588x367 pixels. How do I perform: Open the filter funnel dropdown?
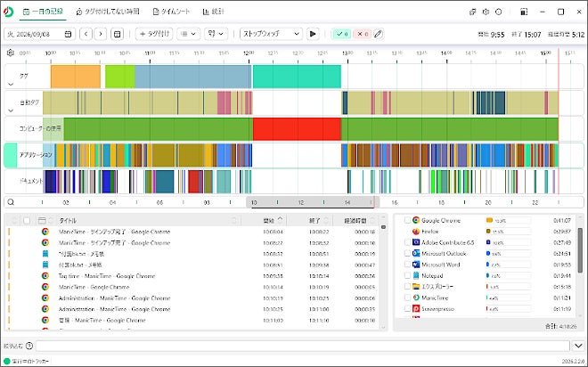(x=216, y=34)
